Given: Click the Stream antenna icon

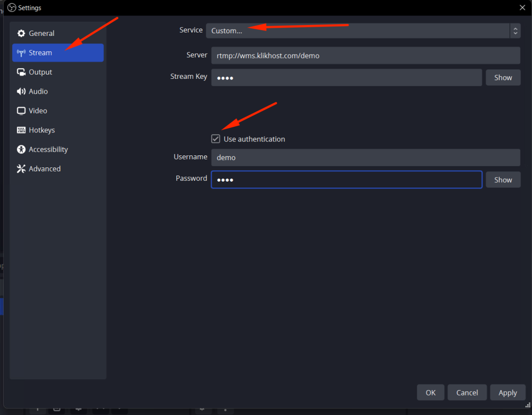Looking at the screenshot, I should (x=21, y=53).
